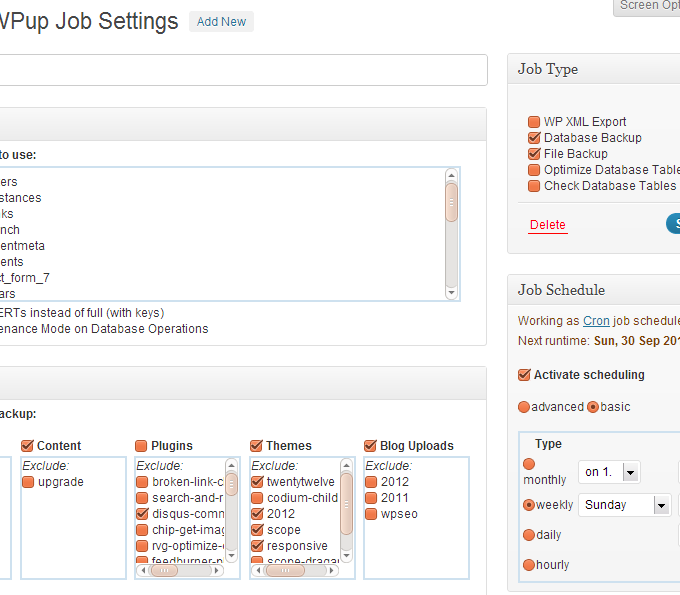Uncheck the File Backup job type

534,154
